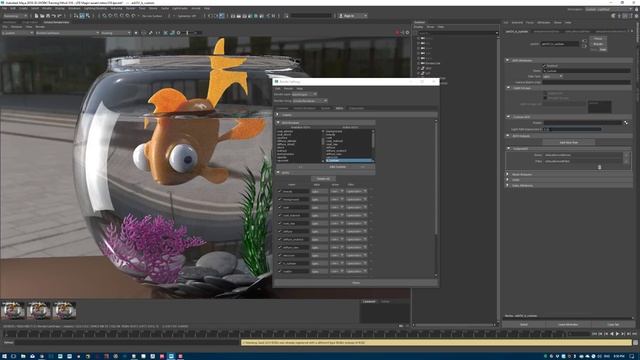Toggle the coat AOV checkbox
This screenshot has width=640, height=360.
pos(280,207)
